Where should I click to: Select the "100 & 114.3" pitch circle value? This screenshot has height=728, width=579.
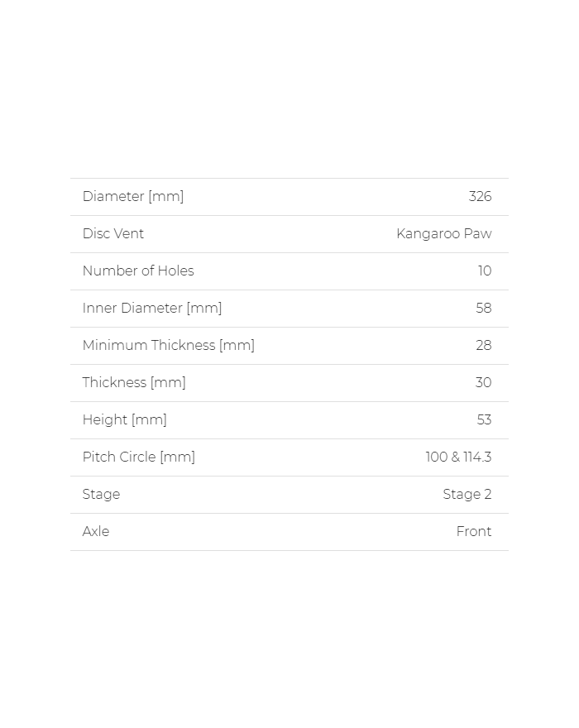click(458, 457)
